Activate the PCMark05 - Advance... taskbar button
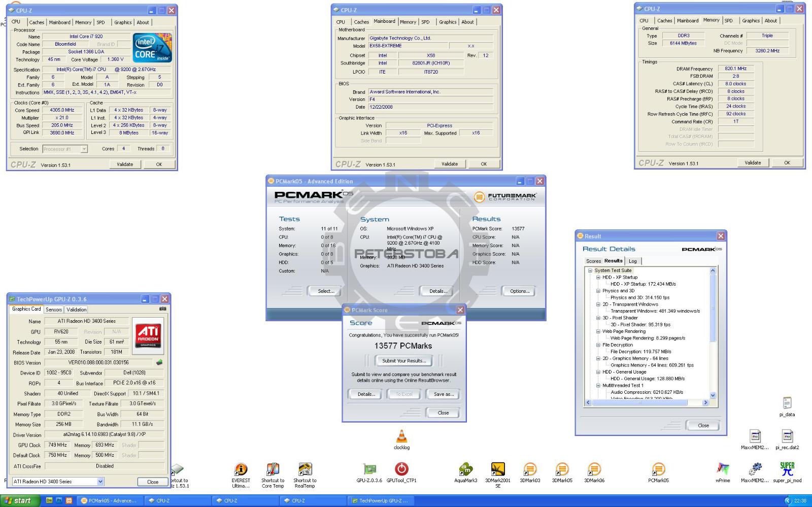Image resolution: width=812 pixels, height=507 pixels. 110,500
